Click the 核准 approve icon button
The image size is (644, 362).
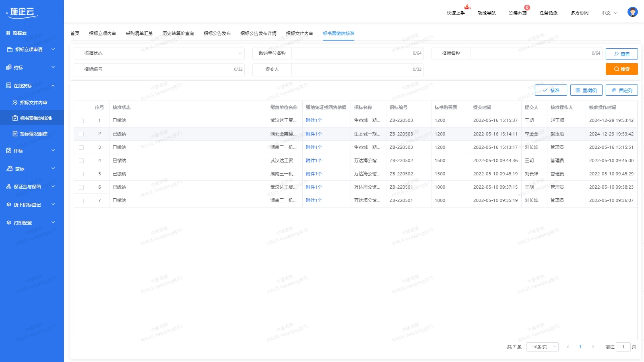click(x=551, y=90)
